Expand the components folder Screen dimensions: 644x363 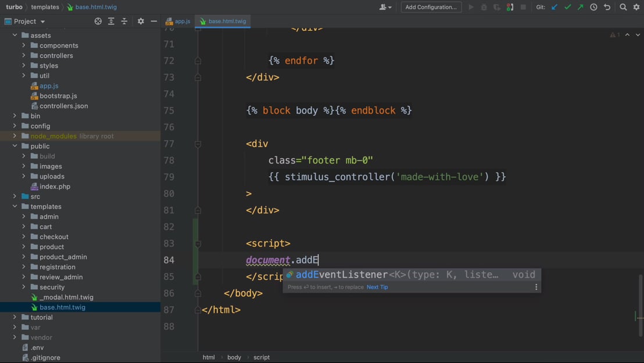(24, 45)
